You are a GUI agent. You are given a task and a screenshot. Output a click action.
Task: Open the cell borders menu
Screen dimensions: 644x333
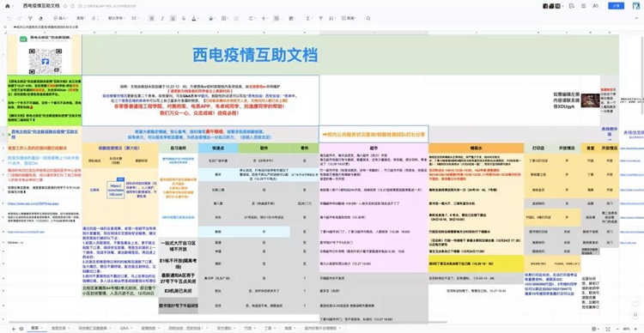pyautogui.click(x=224, y=19)
